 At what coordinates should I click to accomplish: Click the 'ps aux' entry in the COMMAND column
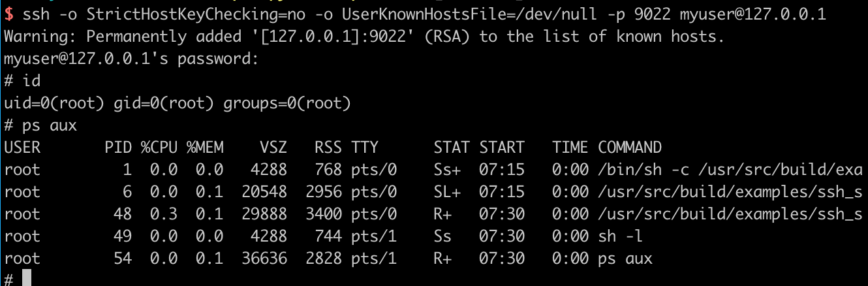pyautogui.click(x=625, y=259)
